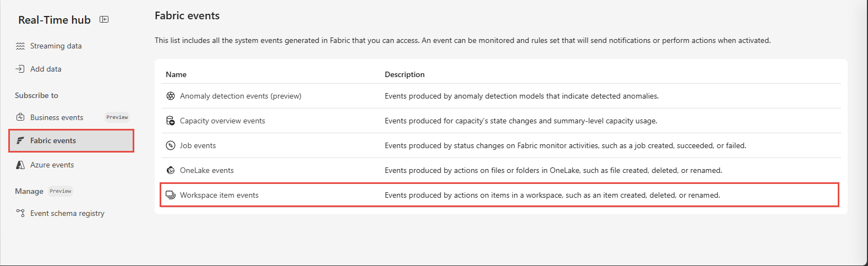
Task: Click the Real-Time hub title
Action: pyautogui.click(x=54, y=20)
